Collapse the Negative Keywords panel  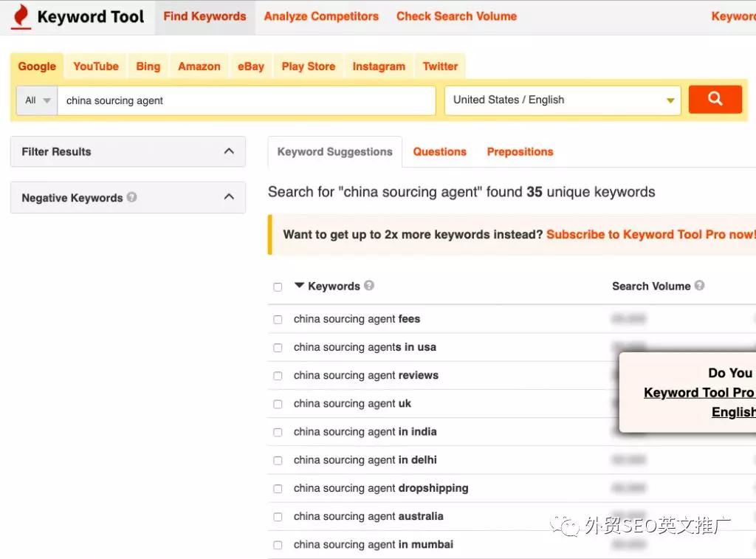point(229,197)
